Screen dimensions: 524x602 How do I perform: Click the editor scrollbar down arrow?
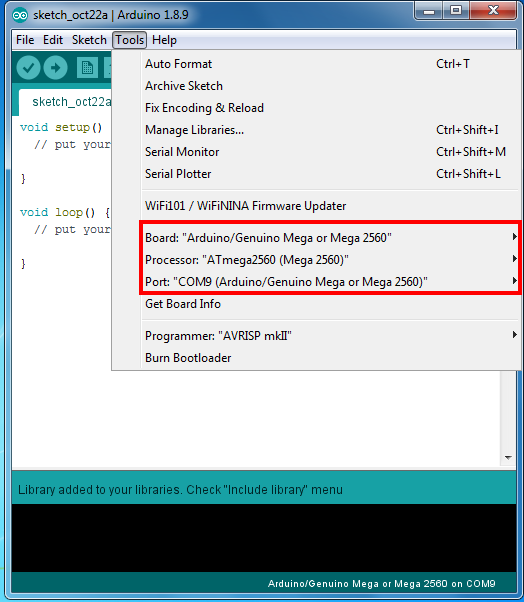[x=508, y=458]
